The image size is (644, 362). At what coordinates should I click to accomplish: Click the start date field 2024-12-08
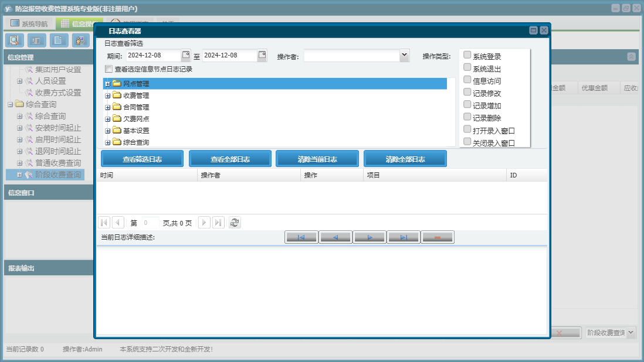point(153,55)
